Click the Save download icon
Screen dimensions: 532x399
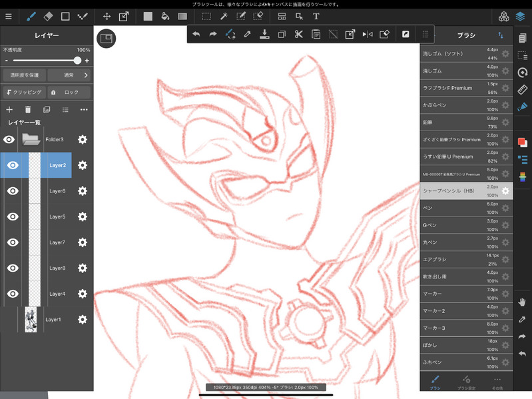coord(264,34)
